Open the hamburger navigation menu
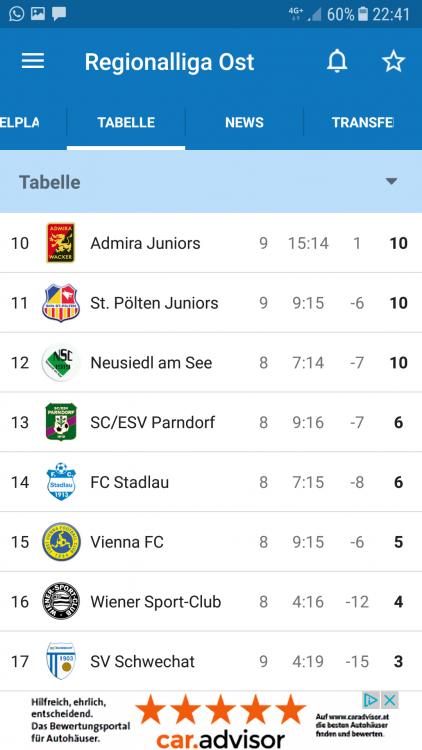Image resolution: width=422 pixels, height=750 pixels. click(x=33, y=61)
